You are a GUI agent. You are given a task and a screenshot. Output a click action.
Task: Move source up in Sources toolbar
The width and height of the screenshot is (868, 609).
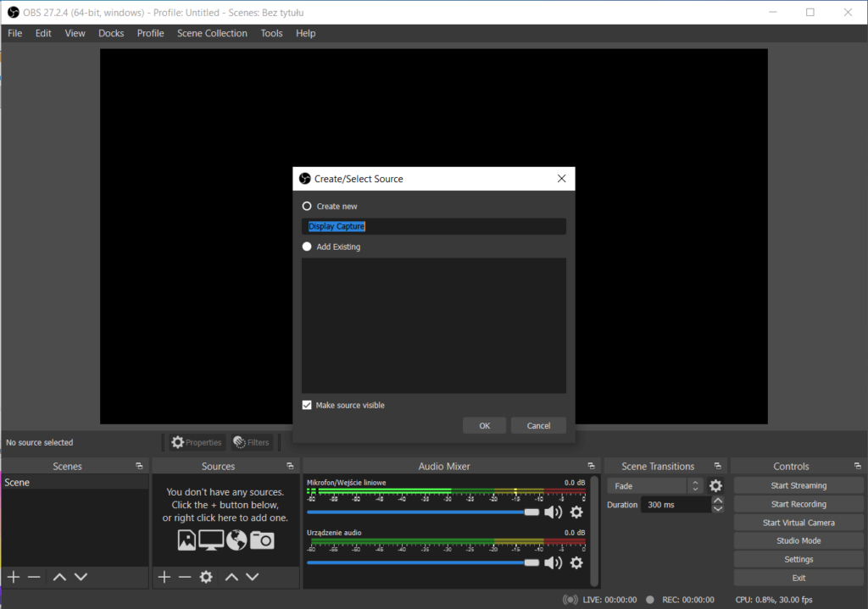click(x=231, y=577)
